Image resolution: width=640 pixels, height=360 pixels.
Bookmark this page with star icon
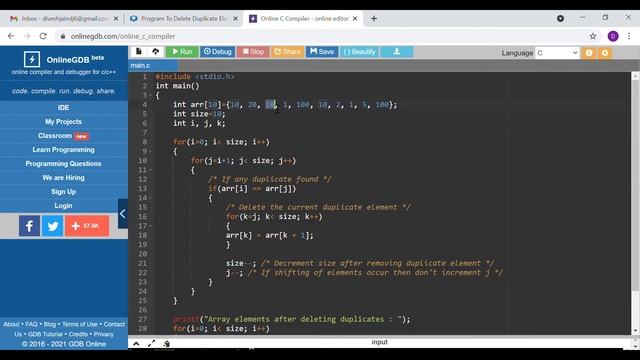[x=593, y=36]
